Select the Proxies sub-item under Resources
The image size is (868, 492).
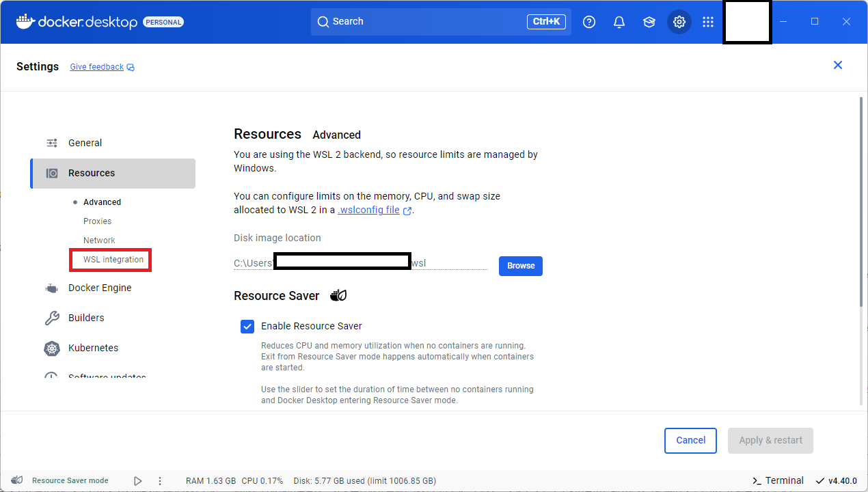(97, 221)
